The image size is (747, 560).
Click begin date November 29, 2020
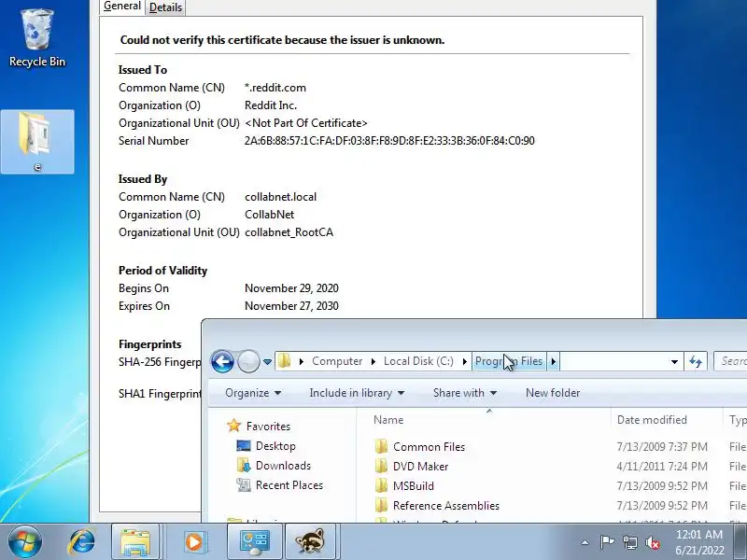coord(291,288)
